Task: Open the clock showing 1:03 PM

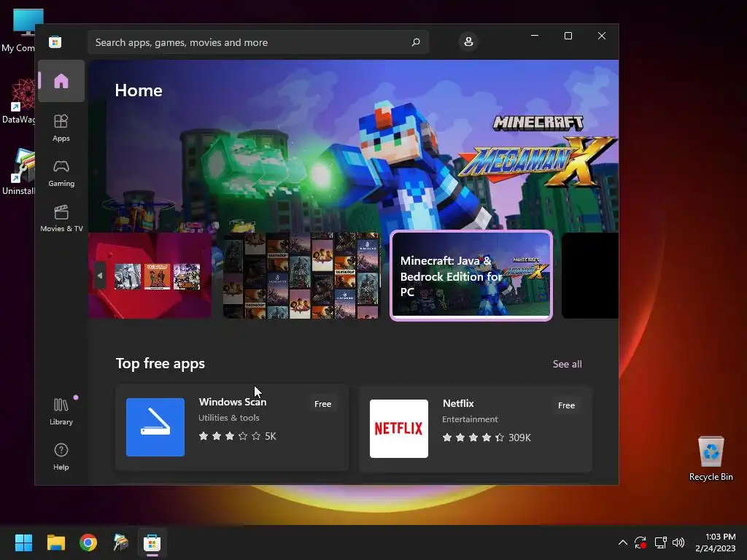Action: click(x=715, y=542)
